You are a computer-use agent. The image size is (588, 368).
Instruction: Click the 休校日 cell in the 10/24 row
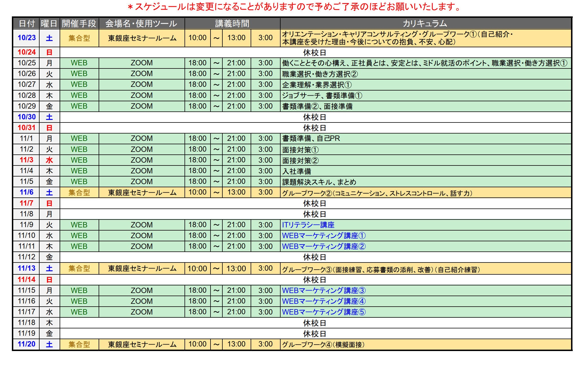pos(316,53)
